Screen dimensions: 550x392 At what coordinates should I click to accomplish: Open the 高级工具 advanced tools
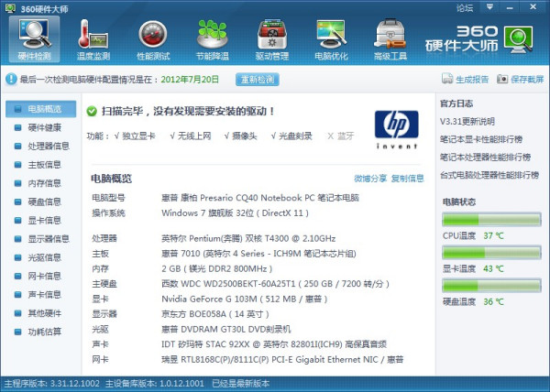tap(390, 39)
